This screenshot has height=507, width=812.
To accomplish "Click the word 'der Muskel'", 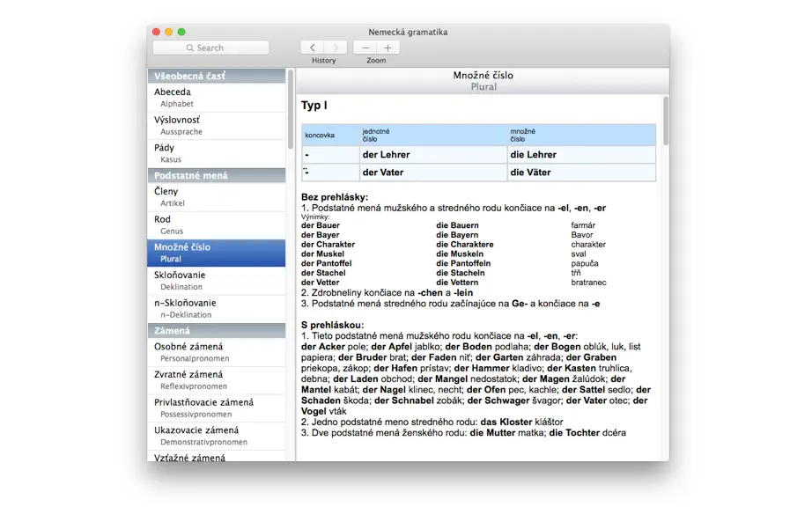I will [x=322, y=254].
